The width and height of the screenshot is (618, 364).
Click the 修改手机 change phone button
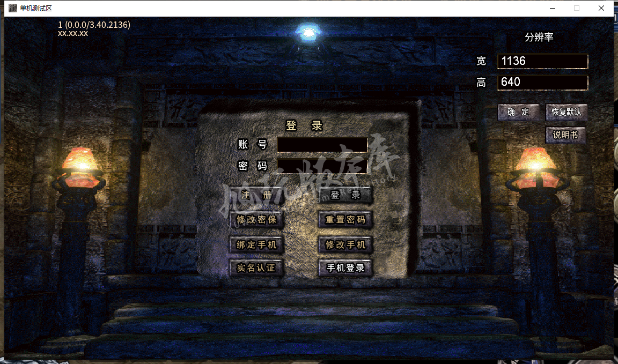point(345,244)
